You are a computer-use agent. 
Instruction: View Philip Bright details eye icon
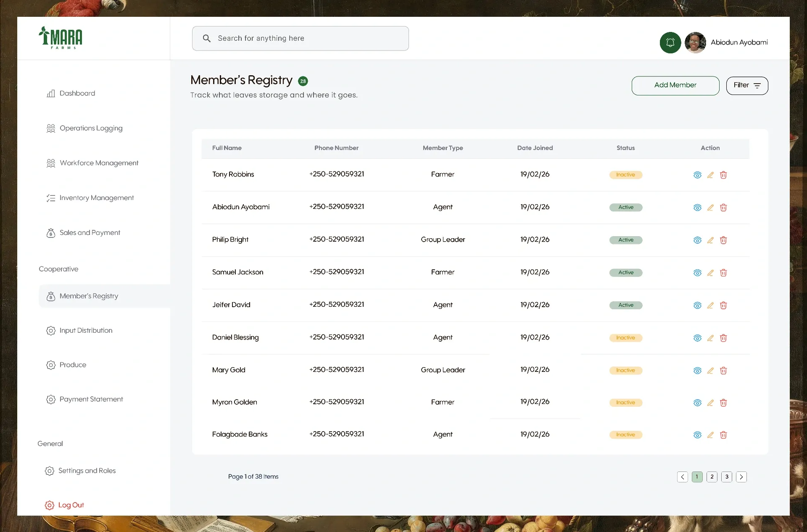tap(697, 240)
